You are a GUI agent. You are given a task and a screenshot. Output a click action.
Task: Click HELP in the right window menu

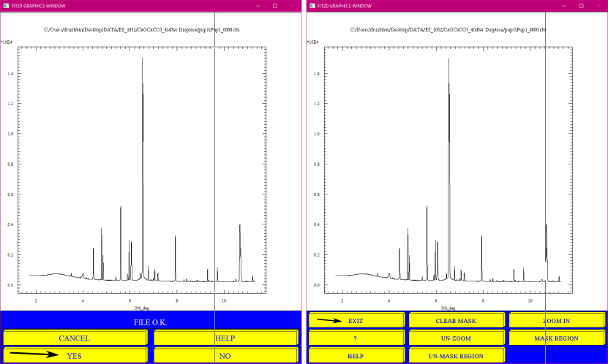click(x=356, y=355)
